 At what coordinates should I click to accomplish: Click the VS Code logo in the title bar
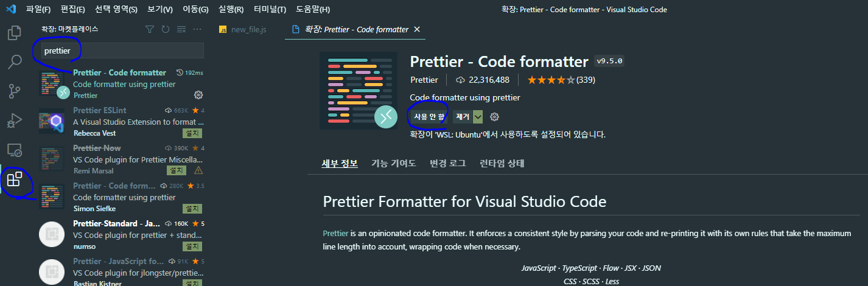point(10,9)
